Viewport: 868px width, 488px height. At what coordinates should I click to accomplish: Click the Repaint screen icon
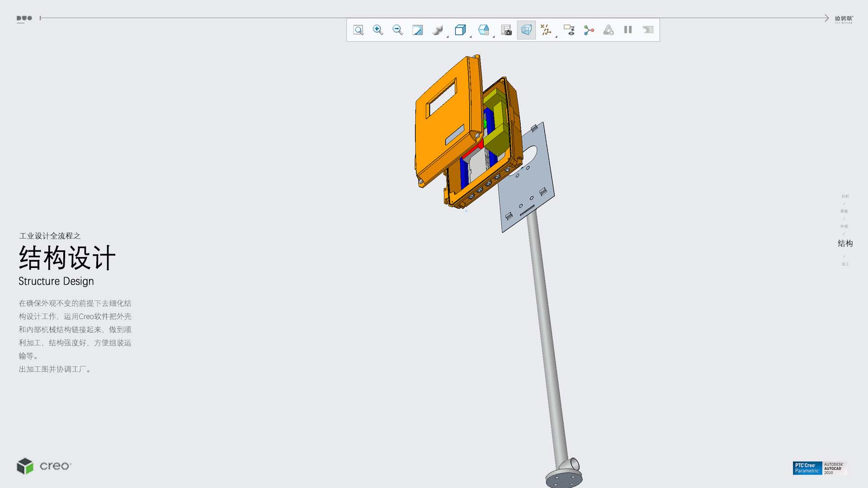coord(417,30)
